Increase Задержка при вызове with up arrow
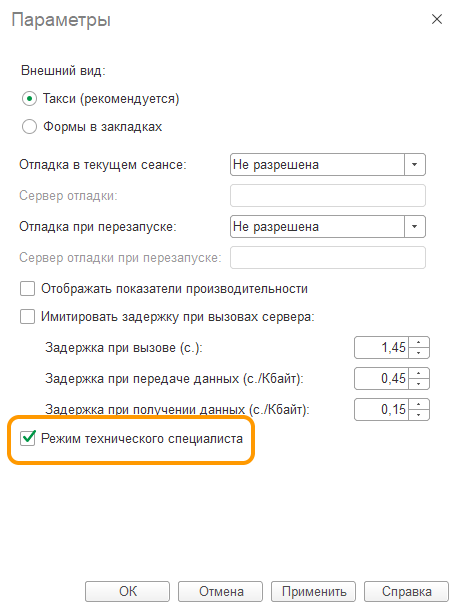The width and height of the screenshot is (456, 609). click(419, 342)
